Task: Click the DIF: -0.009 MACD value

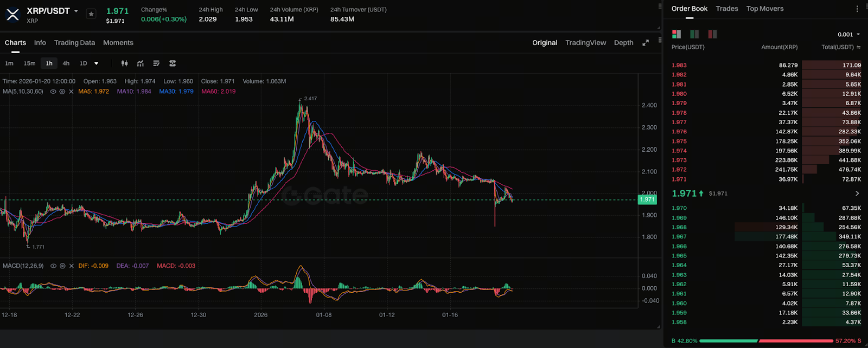Action: (x=93, y=266)
